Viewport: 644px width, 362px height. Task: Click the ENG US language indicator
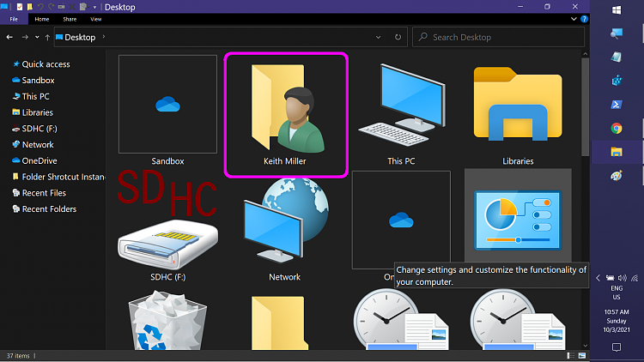pyautogui.click(x=617, y=293)
